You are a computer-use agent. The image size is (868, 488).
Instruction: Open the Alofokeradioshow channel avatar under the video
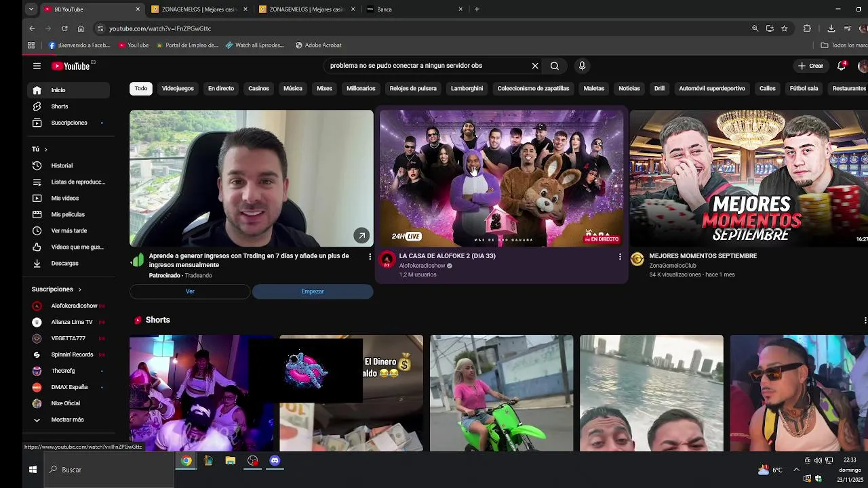[x=387, y=259]
